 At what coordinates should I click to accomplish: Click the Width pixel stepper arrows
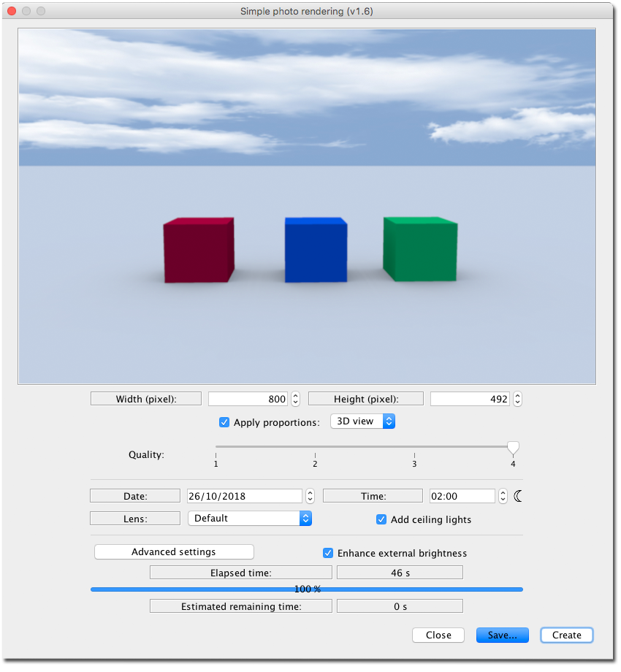(295, 399)
